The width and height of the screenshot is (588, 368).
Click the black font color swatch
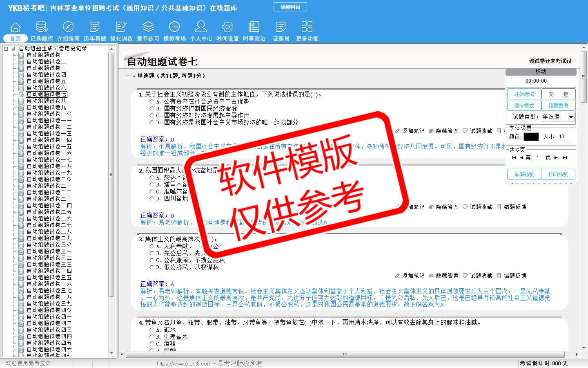[x=531, y=137]
